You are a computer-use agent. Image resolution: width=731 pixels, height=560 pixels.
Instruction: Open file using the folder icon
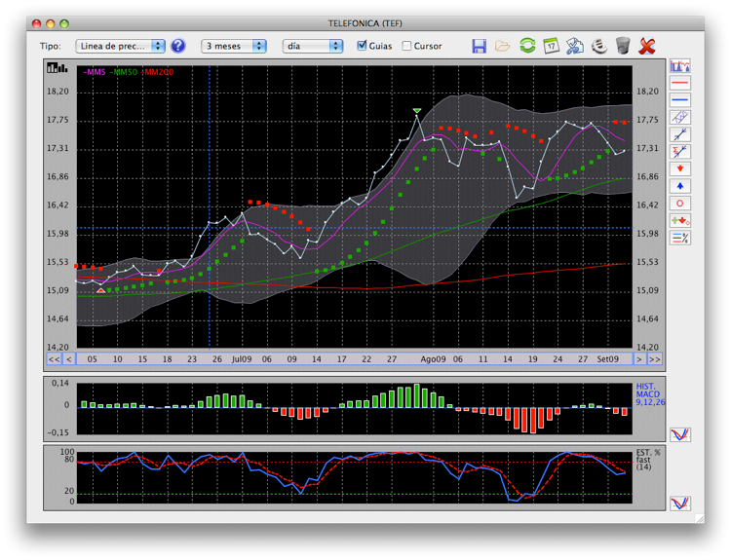point(503,46)
